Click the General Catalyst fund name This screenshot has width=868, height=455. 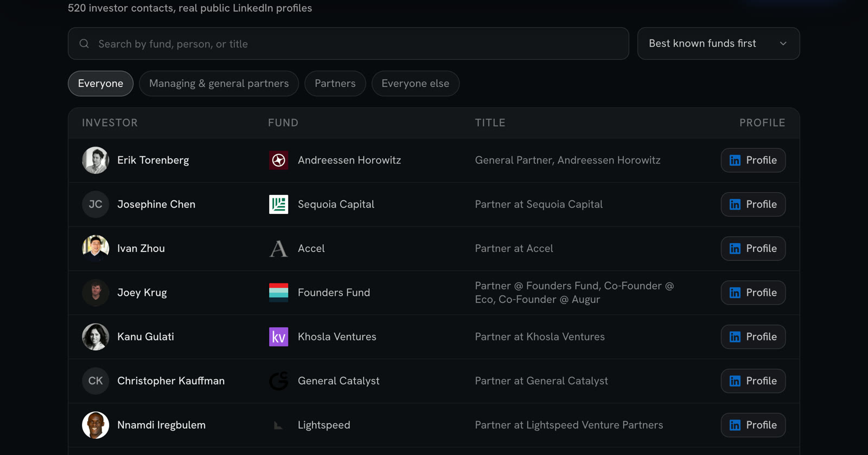339,381
